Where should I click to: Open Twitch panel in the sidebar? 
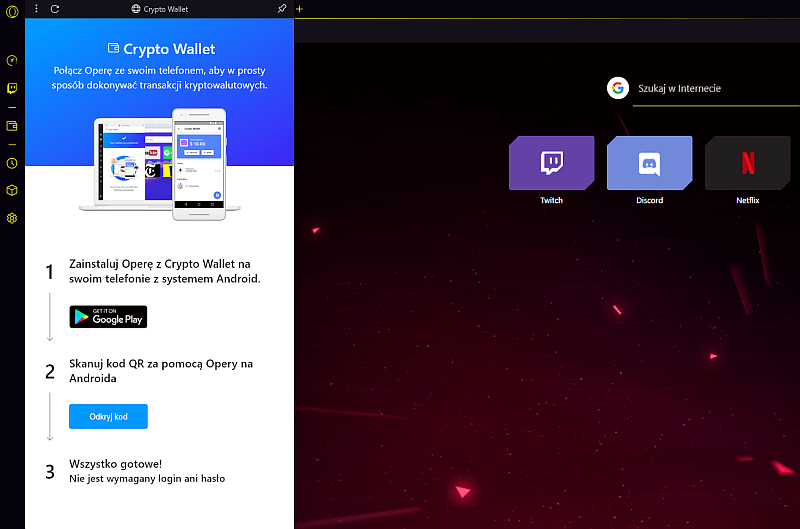point(12,88)
